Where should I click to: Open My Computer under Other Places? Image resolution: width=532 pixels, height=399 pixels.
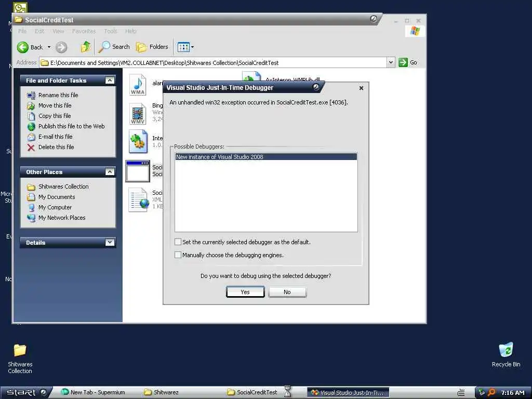tap(55, 207)
